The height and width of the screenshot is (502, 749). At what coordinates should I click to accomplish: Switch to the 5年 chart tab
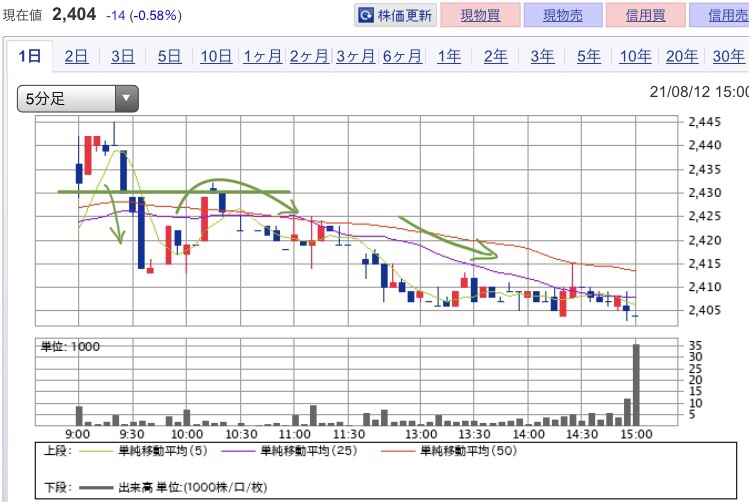(588, 56)
